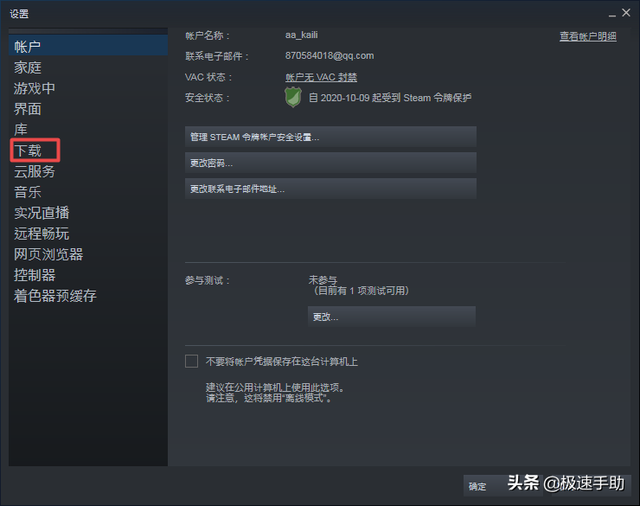Close the 设置 window
The height and width of the screenshot is (506, 640).
[x=626, y=13]
